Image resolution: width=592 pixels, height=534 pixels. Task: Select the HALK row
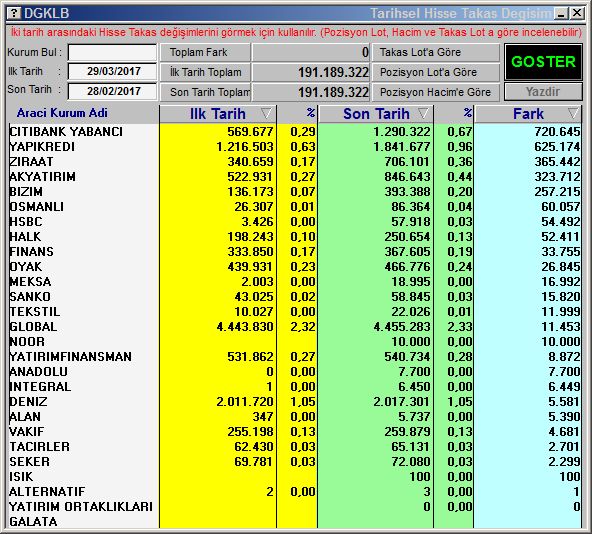click(294, 236)
